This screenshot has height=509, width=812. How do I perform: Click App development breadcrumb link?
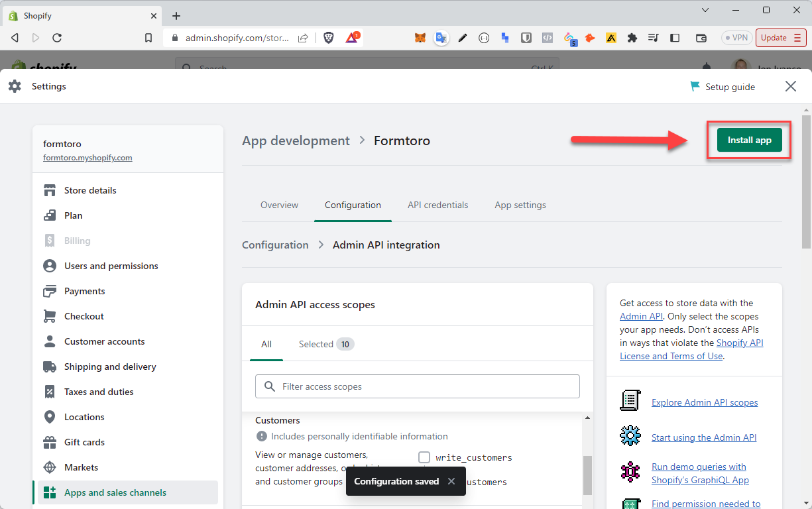click(x=296, y=141)
